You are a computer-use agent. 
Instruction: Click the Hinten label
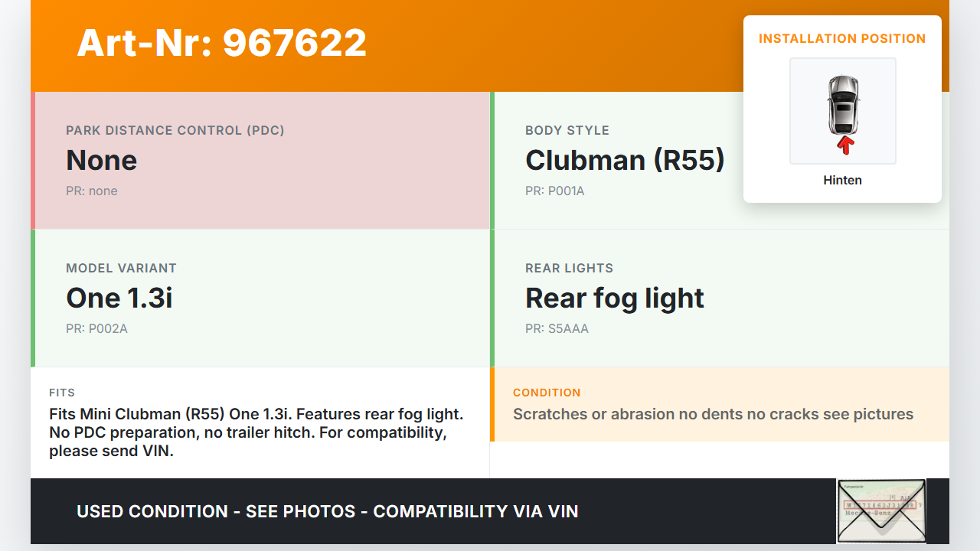pos(842,181)
